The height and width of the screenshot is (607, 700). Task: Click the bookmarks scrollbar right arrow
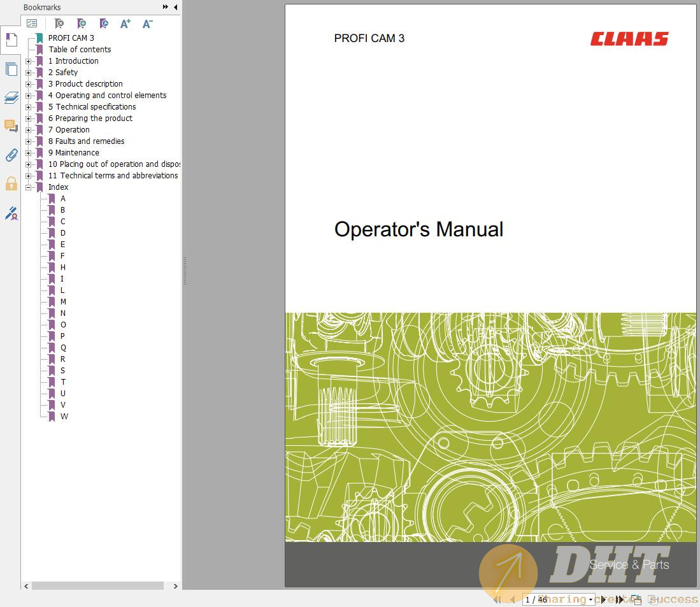[175, 586]
